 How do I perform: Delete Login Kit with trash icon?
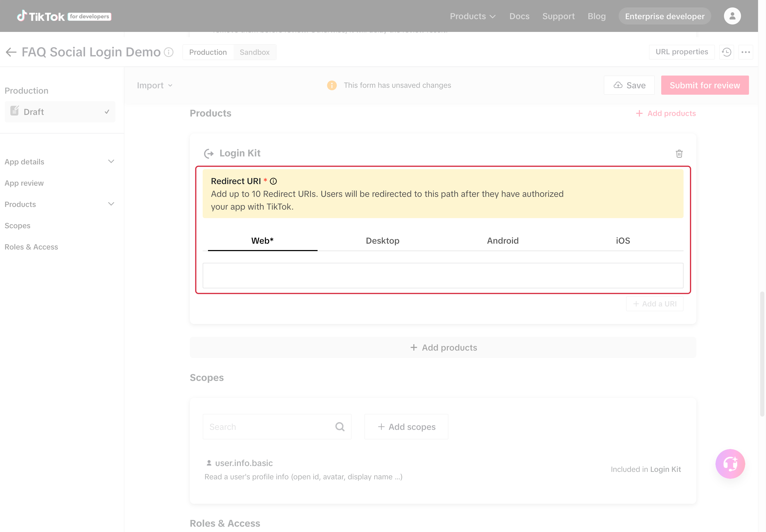(679, 153)
